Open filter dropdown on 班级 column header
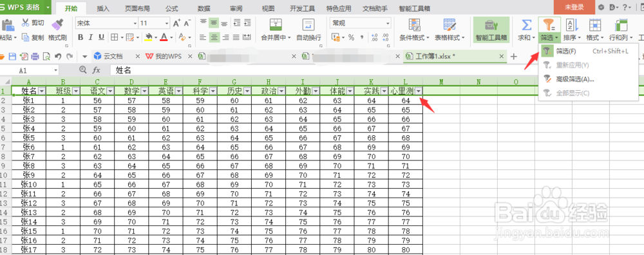The width and height of the screenshot is (644, 255). click(75, 91)
